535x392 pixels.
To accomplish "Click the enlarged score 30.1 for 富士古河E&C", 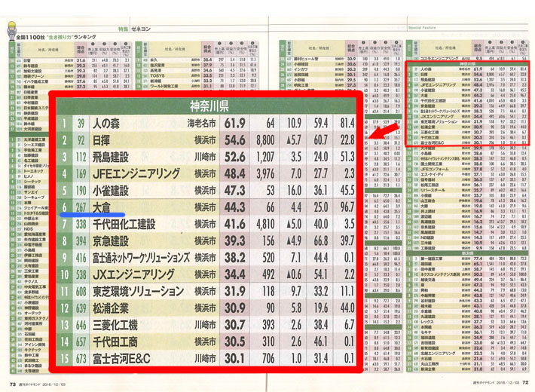I will (x=235, y=359).
